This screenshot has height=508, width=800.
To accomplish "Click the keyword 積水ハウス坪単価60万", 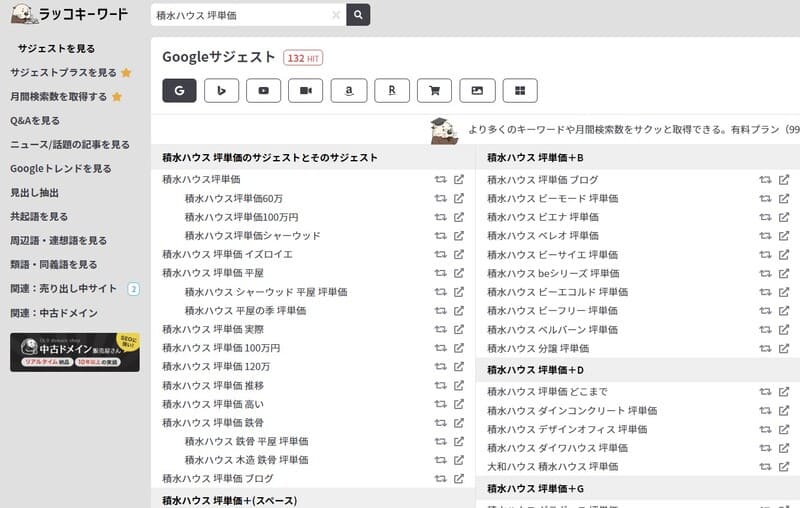I will click(x=234, y=198).
